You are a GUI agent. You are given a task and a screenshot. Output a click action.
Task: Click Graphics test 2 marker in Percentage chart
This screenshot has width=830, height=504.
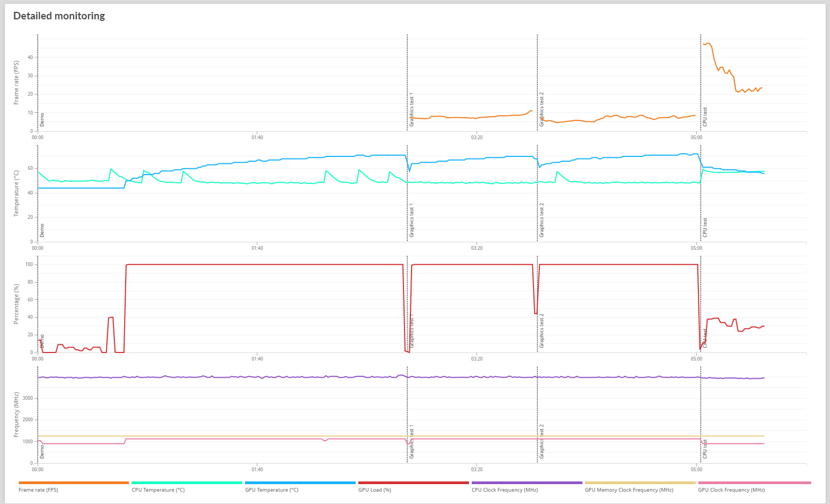pyautogui.click(x=542, y=330)
